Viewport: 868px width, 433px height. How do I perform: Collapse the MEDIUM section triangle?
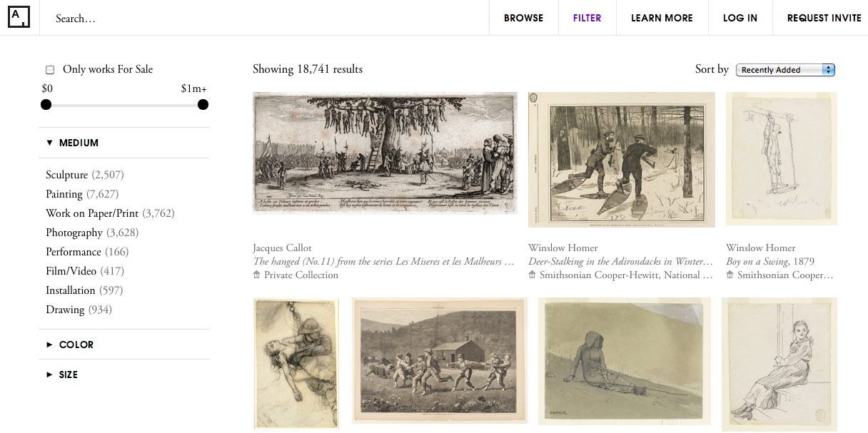coord(49,143)
